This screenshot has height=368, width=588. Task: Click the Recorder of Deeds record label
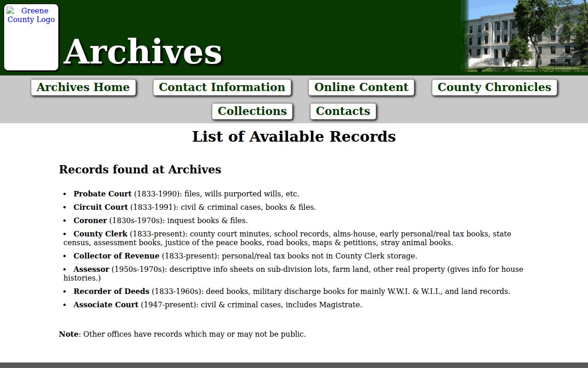point(111,291)
